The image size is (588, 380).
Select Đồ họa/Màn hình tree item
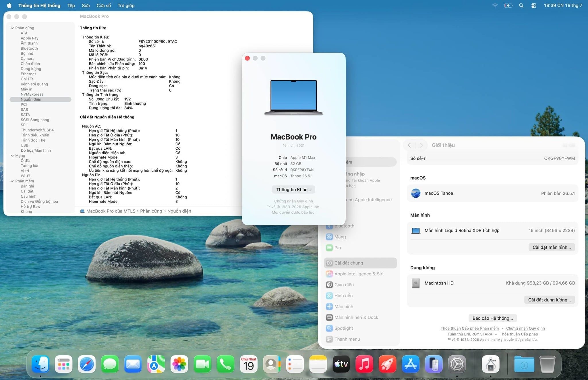pyautogui.click(x=36, y=151)
